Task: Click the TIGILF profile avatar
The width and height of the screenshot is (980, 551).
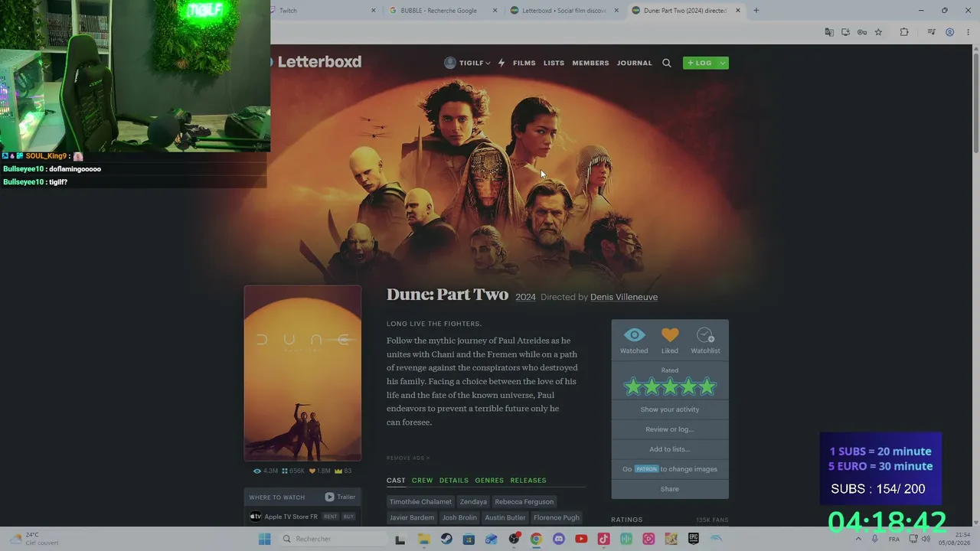Action: pos(450,63)
